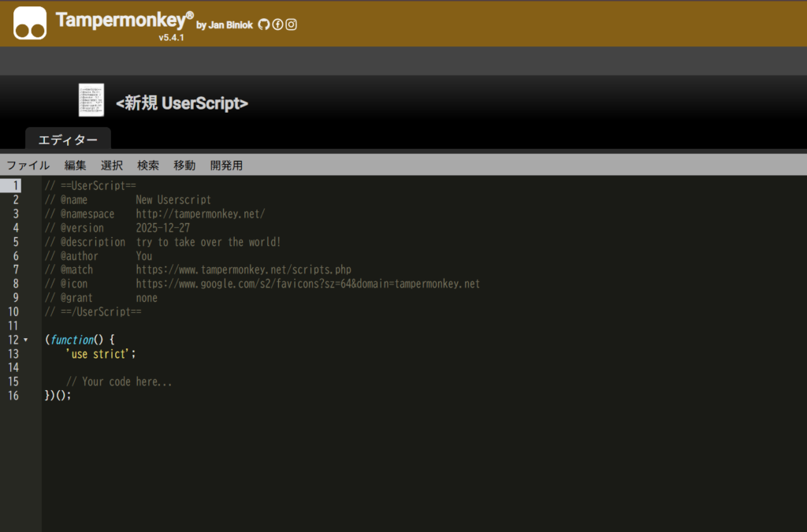Viewport: 807px width, 532px height.
Task: Click the "New Userscript" name value on line 2
Action: coord(173,200)
